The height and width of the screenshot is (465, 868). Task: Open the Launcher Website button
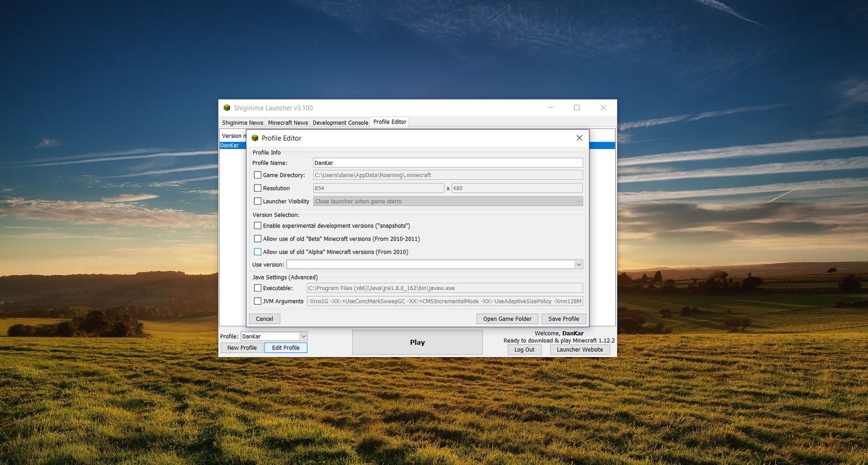pyautogui.click(x=580, y=350)
